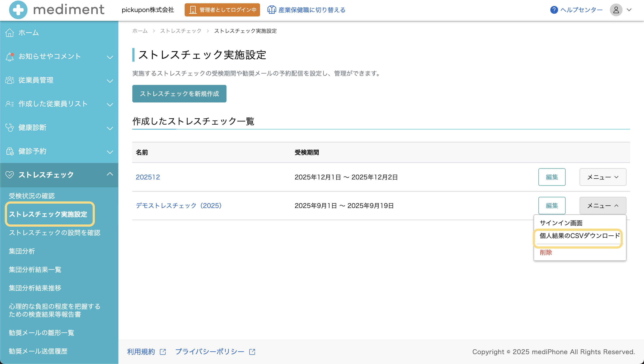Click the ストレスチェック heart icon
Image resolution: width=644 pixels, height=364 pixels.
(9, 174)
